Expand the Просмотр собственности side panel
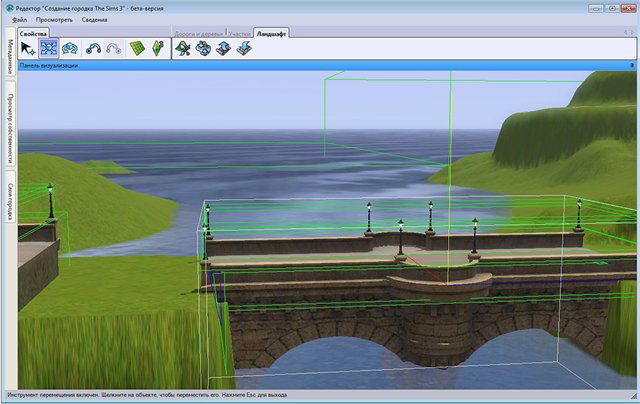 (x=9, y=128)
